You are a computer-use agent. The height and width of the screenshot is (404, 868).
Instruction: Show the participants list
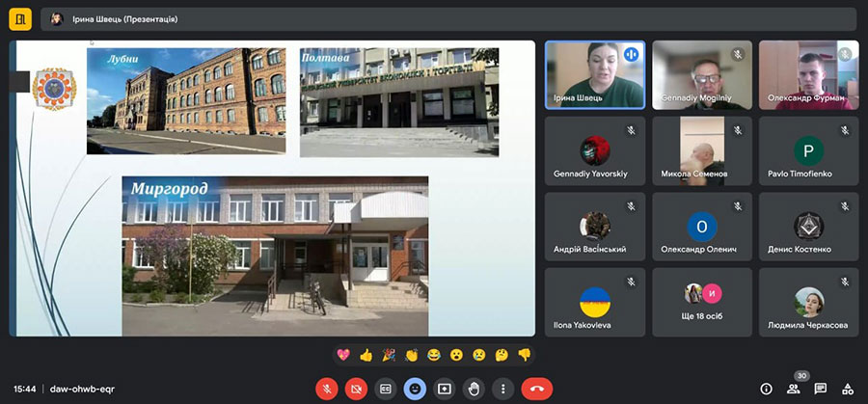coord(793,389)
